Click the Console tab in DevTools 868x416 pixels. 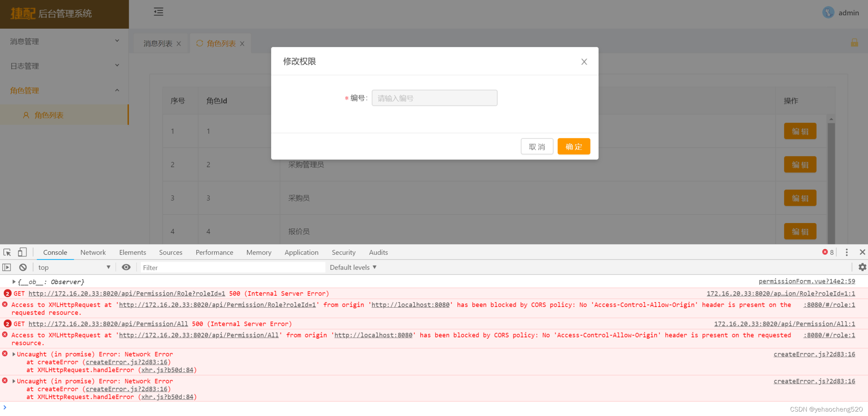[55, 253]
